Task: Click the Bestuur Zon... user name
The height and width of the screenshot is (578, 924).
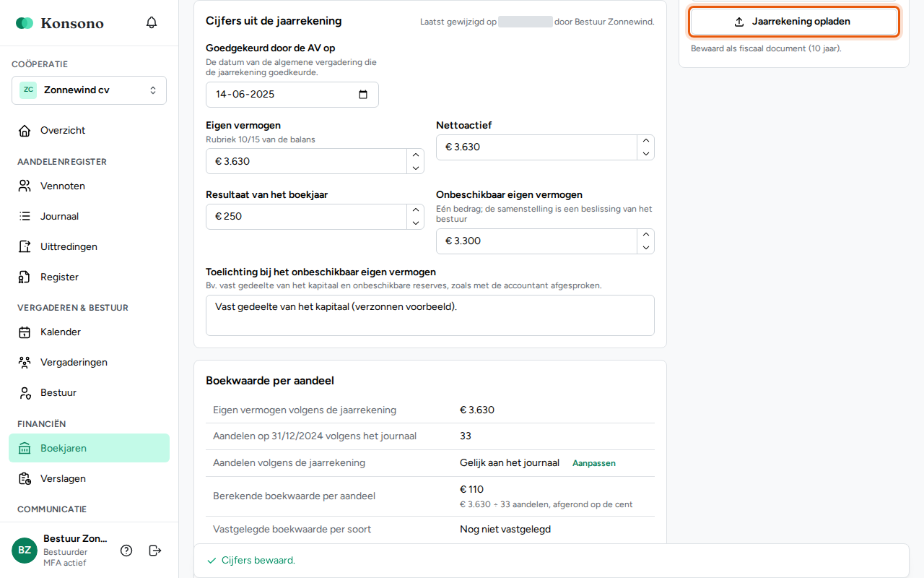Action: 75,538
